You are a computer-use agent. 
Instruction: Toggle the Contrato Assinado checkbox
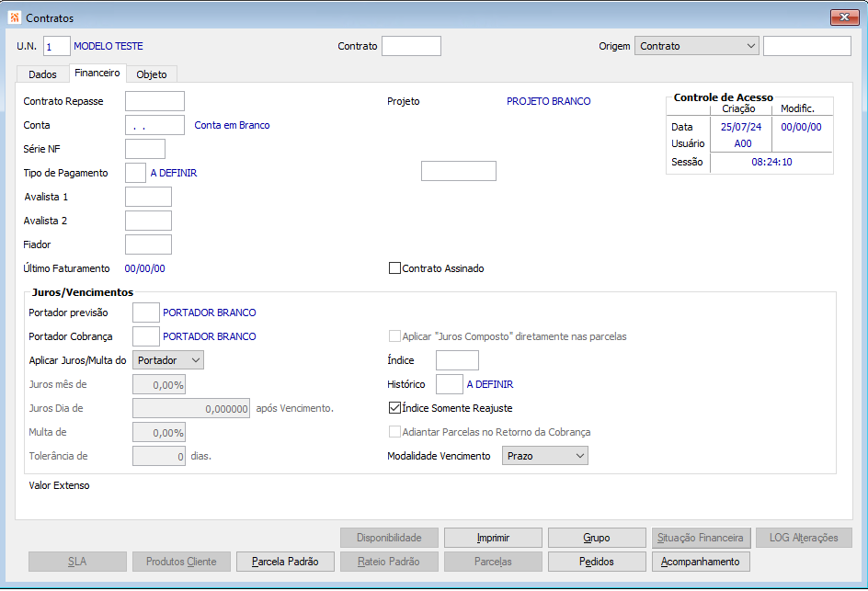(394, 268)
